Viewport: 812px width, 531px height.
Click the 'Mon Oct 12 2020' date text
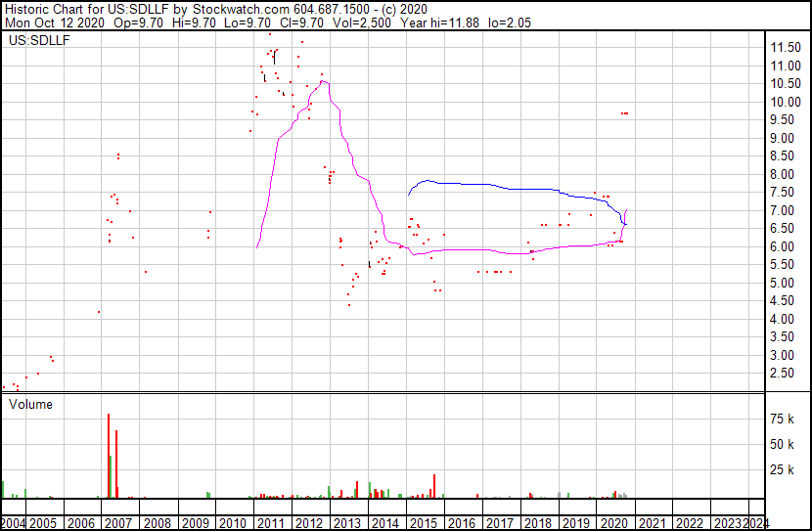55,22
